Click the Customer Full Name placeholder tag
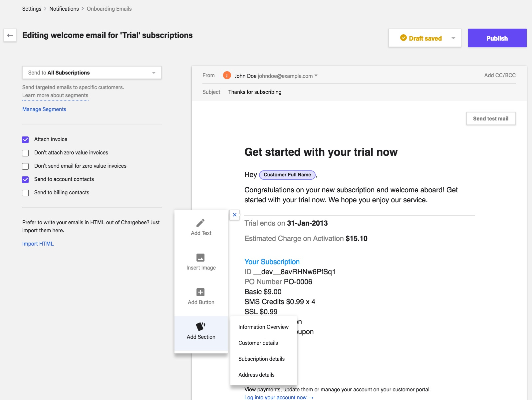The width and height of the screenshot is (532, 400). tap(287, 175)
